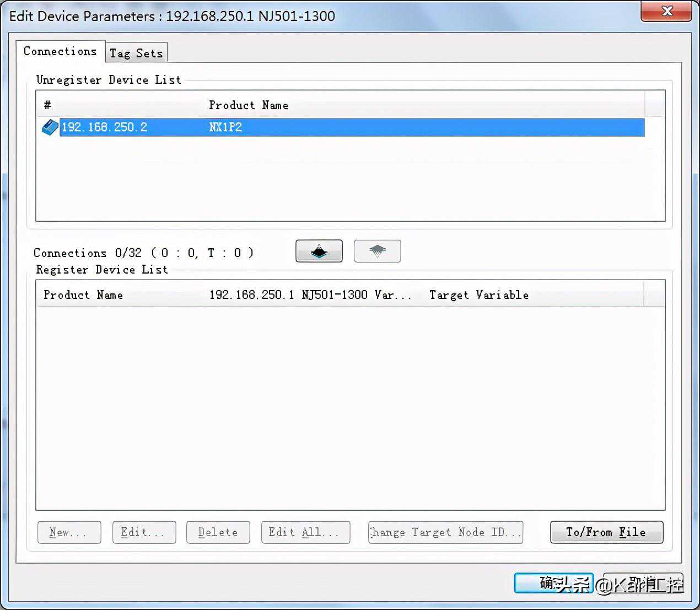Open Edit All... dialog
This screenshot has width=700, height=610.
(305, 532)
